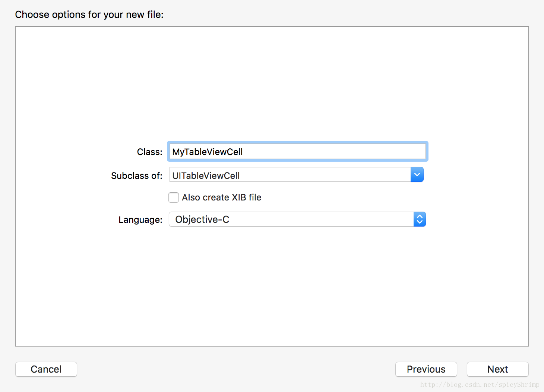Click the MyTableViewCell text in Class field
This screenshot has height=392, width=544.
tap(207, 152)
